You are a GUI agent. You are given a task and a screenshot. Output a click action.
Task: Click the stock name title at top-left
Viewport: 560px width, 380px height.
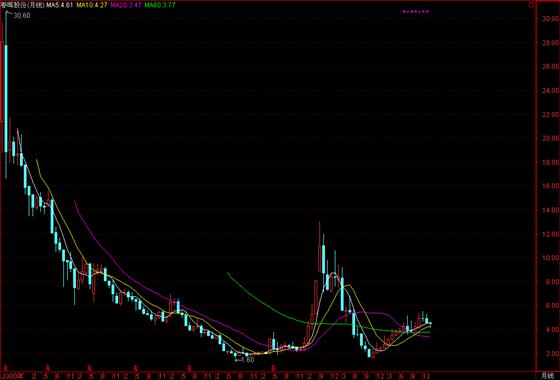pyautogui.click(x=22, y=5)
